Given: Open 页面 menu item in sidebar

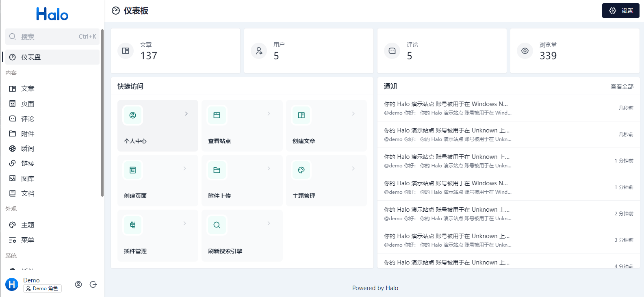Looking at the screenshot, I should (x=52, y=104).
